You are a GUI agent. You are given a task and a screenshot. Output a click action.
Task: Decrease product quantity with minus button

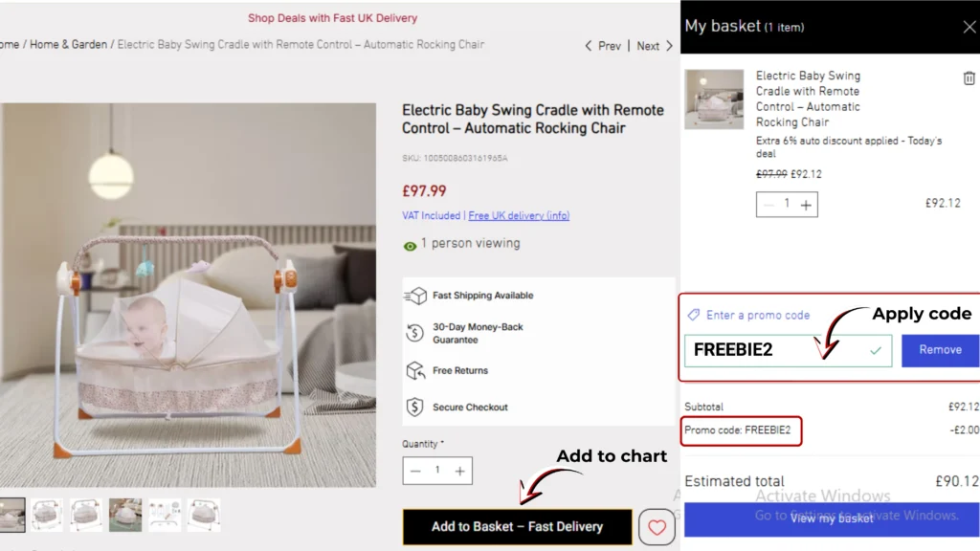click(x=415, y=471)
